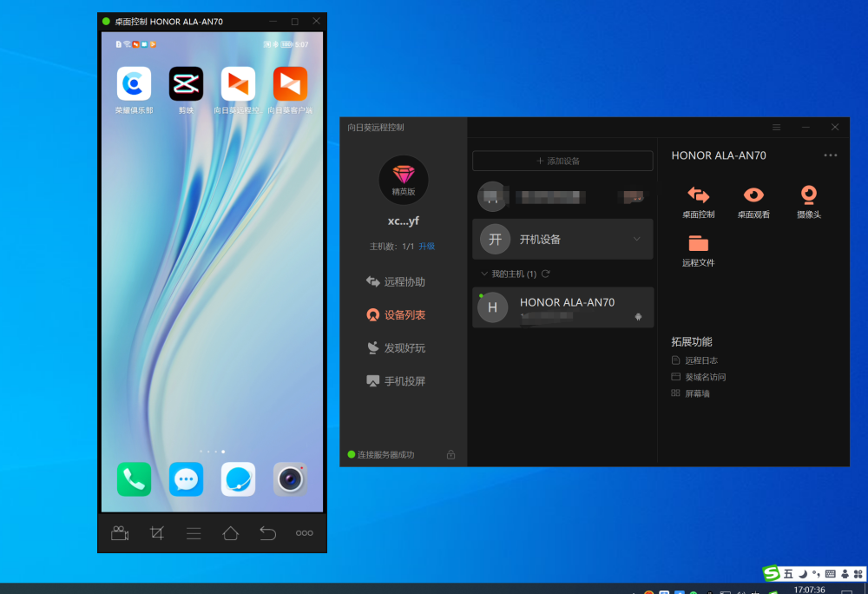
Task: Select HONOR ALA-AN70 host in device list
Action: click(x=562, y=307)
